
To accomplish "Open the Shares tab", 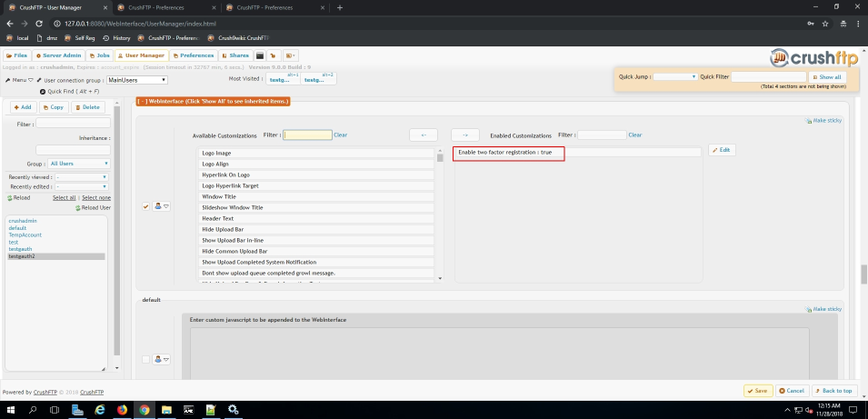I will coord(235,55).
